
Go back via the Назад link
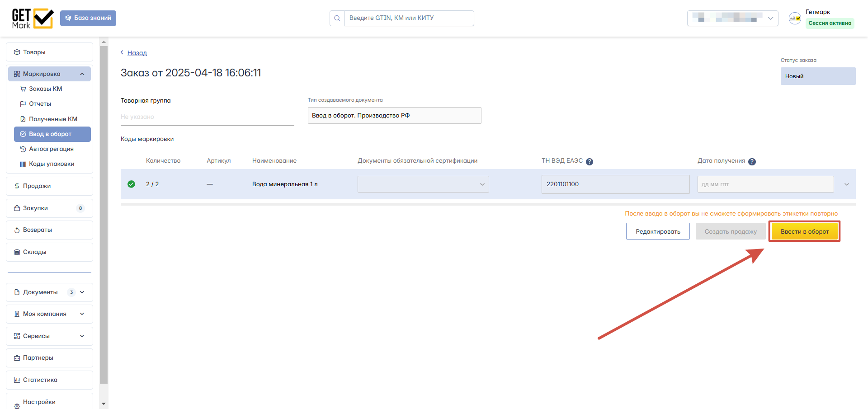pyautogui.click(x=137, y=53)
